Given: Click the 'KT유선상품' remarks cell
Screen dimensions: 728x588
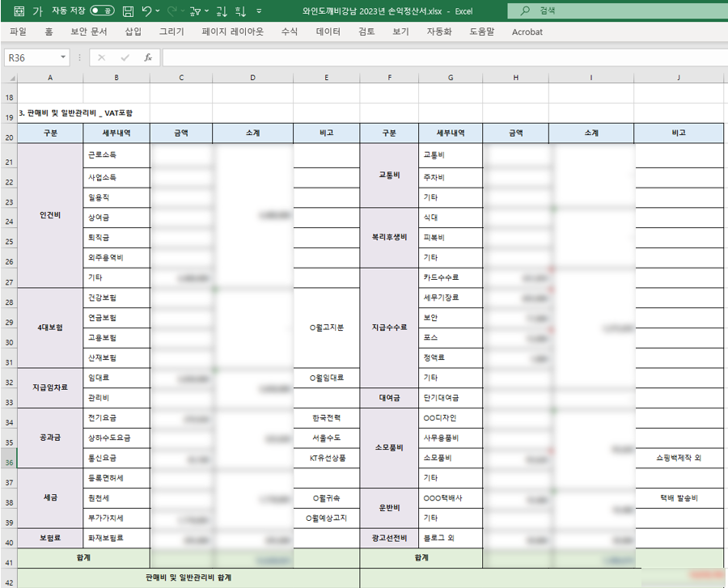Looking at the screenshot, I should [x=327, y=458].
